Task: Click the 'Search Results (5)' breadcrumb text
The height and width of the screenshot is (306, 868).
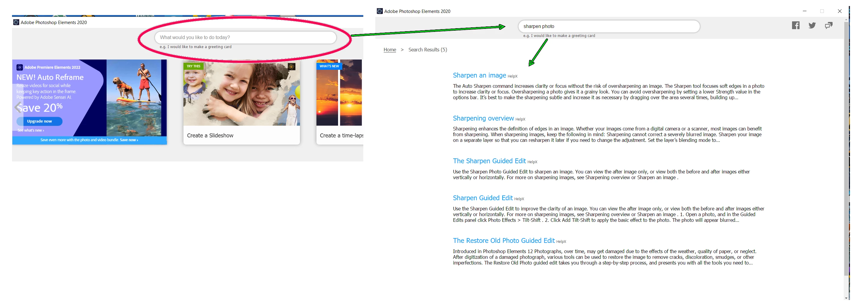Action: click(x=428, y=50)
